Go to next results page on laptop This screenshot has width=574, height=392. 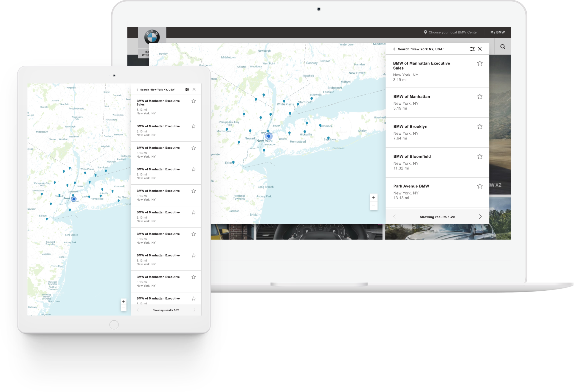(480, 217)
